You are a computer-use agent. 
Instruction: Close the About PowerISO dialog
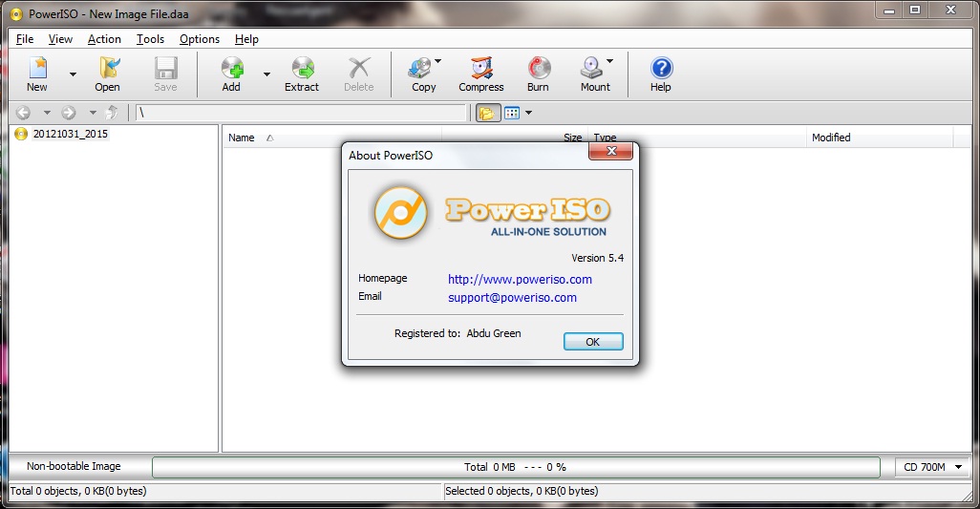[611, 151]
